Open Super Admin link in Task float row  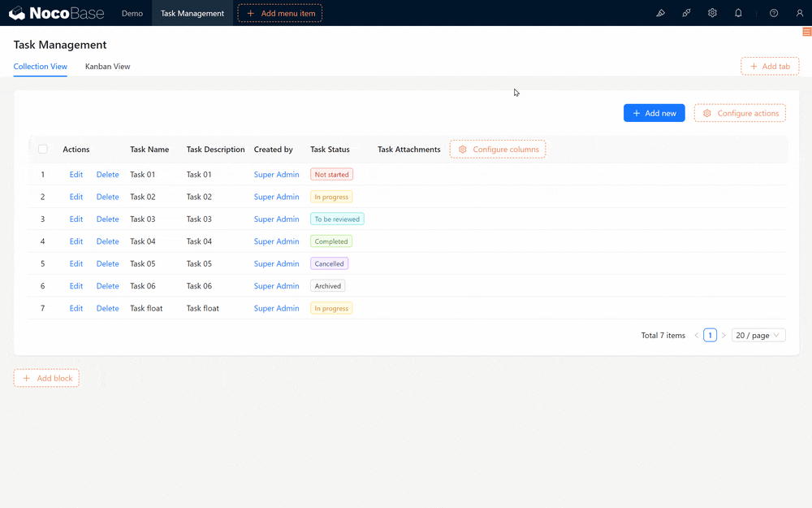pyautogui.click(x=277, y=308)
